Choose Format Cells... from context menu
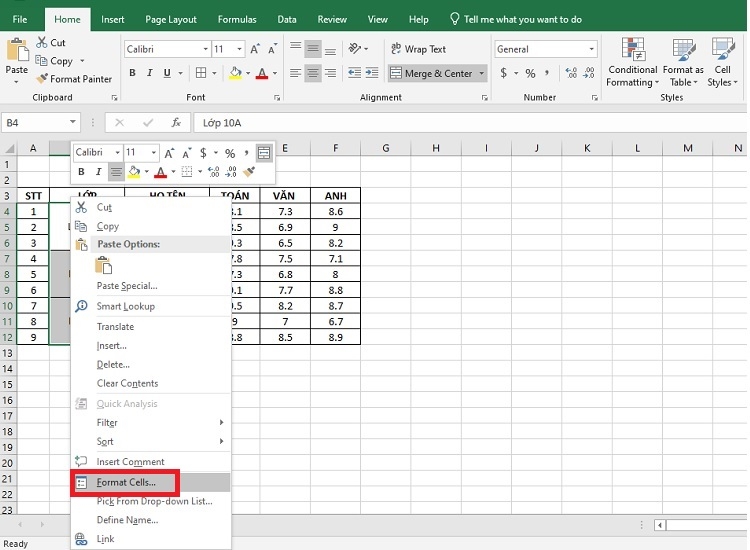Image resolution: width=750 pixels, height=550 pixels. click(126, 483)
